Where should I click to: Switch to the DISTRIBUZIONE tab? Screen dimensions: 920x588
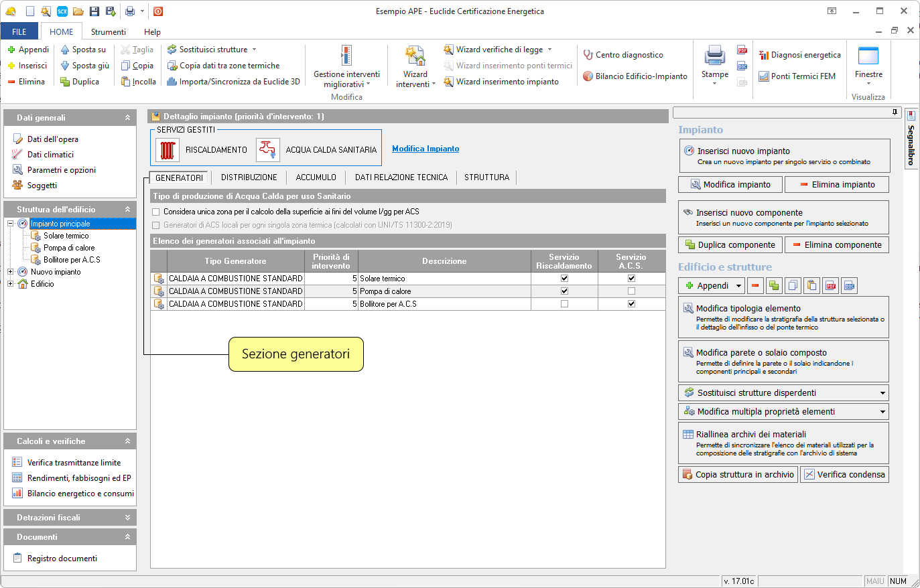click(249, 177)
